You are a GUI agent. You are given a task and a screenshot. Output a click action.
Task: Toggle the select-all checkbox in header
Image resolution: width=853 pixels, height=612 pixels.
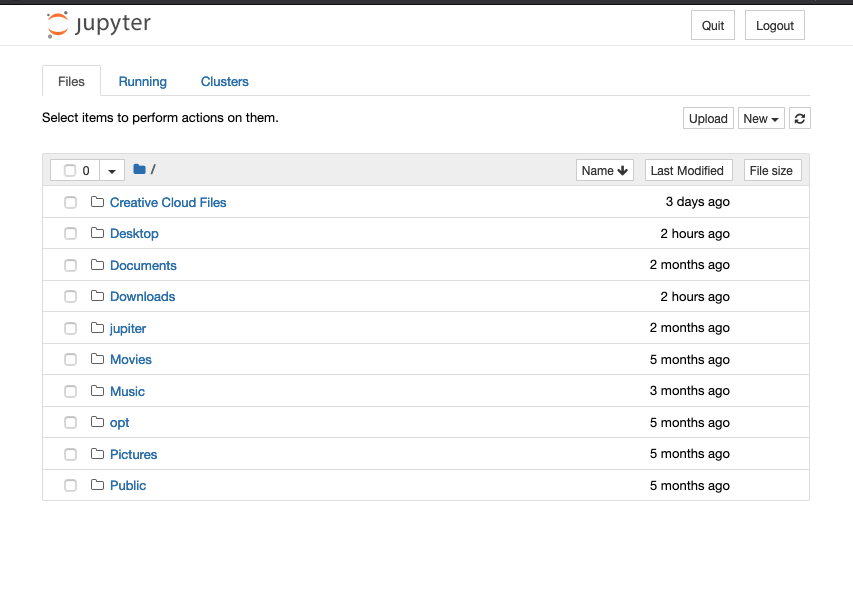coord(70,170)
